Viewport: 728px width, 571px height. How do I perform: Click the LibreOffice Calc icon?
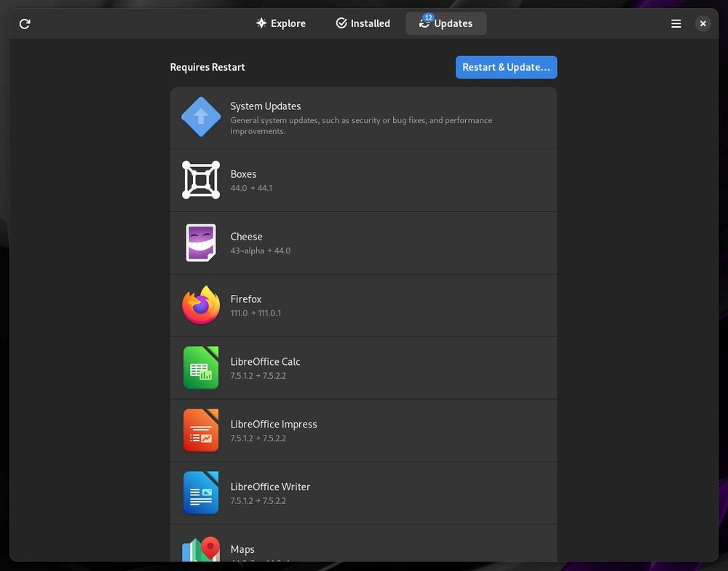tap(201, 368)
